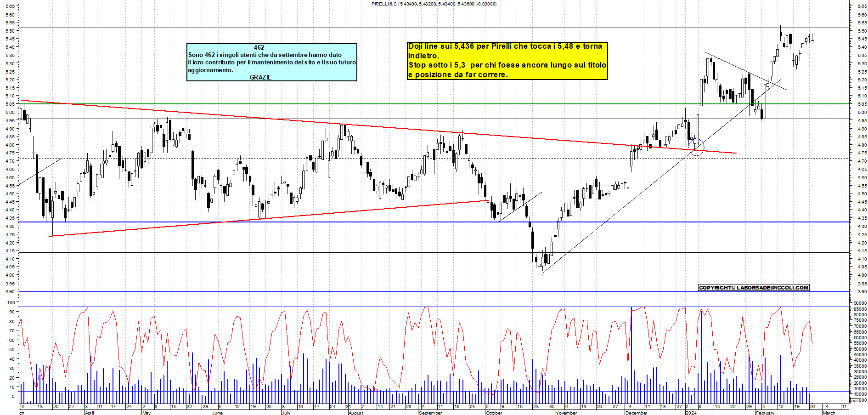868x415 pixels.
Task: Click the 100 oscillator scale label
Action: (11, 302)
